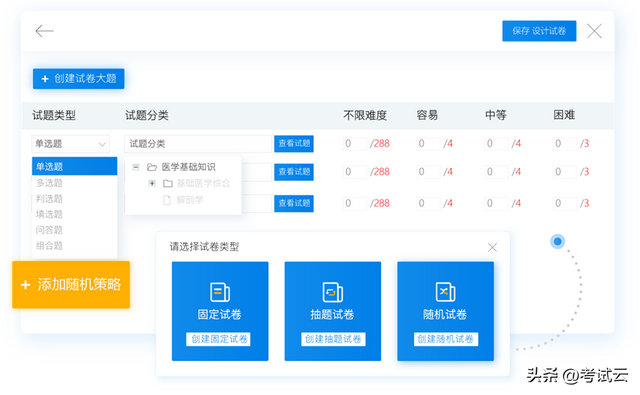
Task: Click the 试题类型 column header
Action: point(54,115)
